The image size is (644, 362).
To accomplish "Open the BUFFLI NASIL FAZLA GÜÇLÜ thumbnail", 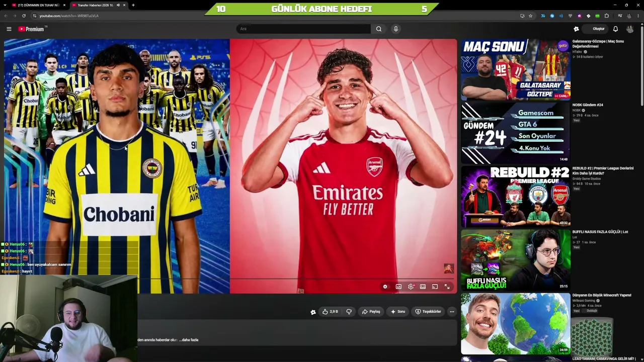I will tap(515, 260).
